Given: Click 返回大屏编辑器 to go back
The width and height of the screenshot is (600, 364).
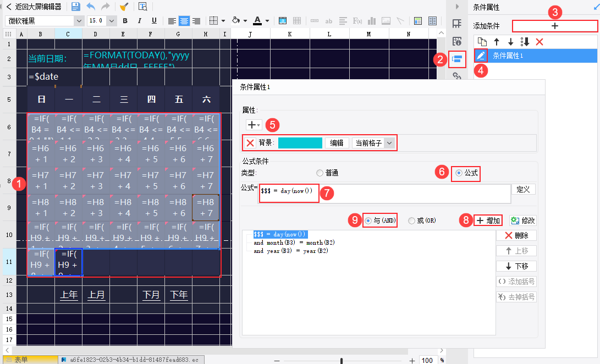Looking at the screenshot, I should pos(33,7).
